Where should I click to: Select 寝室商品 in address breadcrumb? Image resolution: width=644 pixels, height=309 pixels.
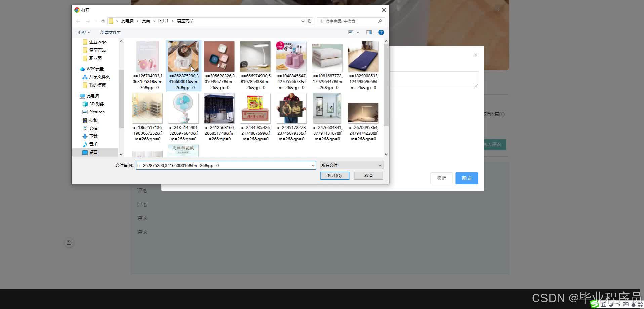[x=185, y=21]
